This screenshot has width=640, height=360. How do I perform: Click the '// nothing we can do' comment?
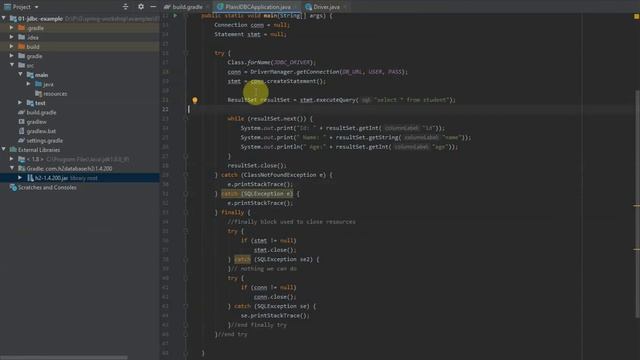264,269
